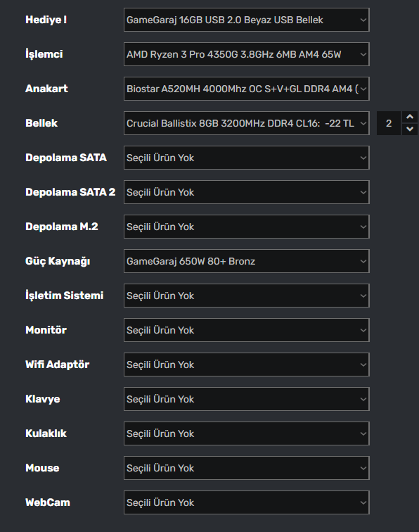The image size is (419, 532).
Task: Open the Wifi Adaptör dropdown
Action: [x=247, y=365]
